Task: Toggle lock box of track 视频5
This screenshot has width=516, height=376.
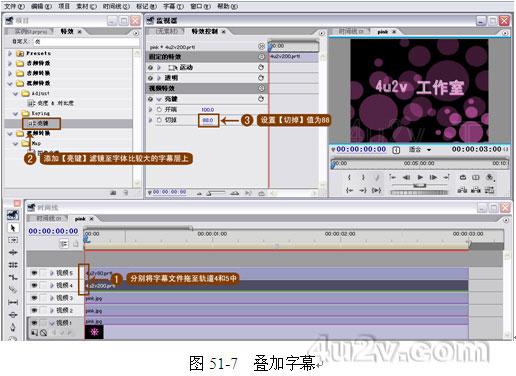Action: click(x=43, y=273)
